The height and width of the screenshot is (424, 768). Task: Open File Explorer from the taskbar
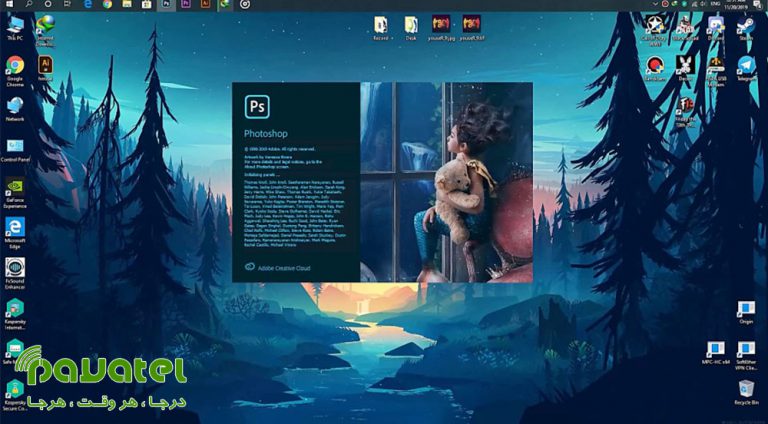[x=127, y=4]
